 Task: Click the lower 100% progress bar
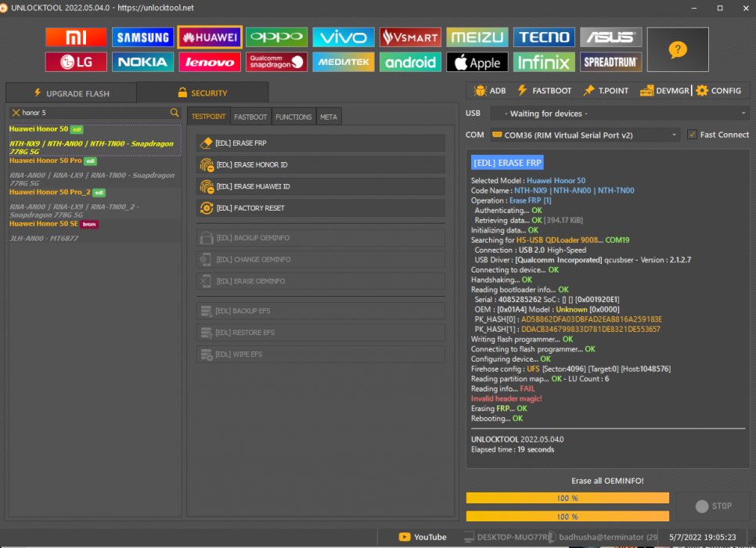567,517
